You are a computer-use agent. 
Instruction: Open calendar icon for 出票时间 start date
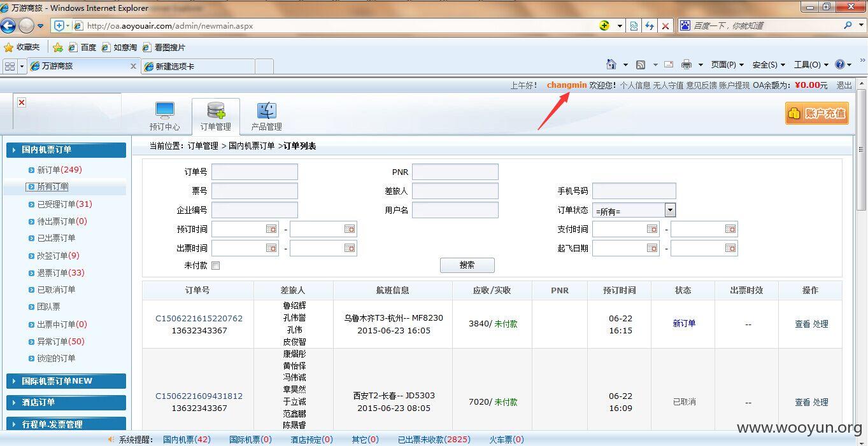click(x=271, y=248)
